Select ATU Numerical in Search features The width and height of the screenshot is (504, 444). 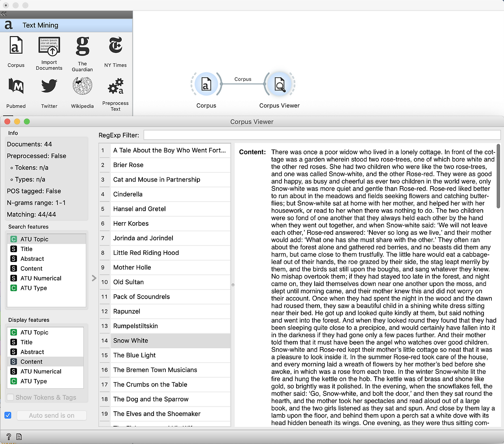(x=46, y=278)
